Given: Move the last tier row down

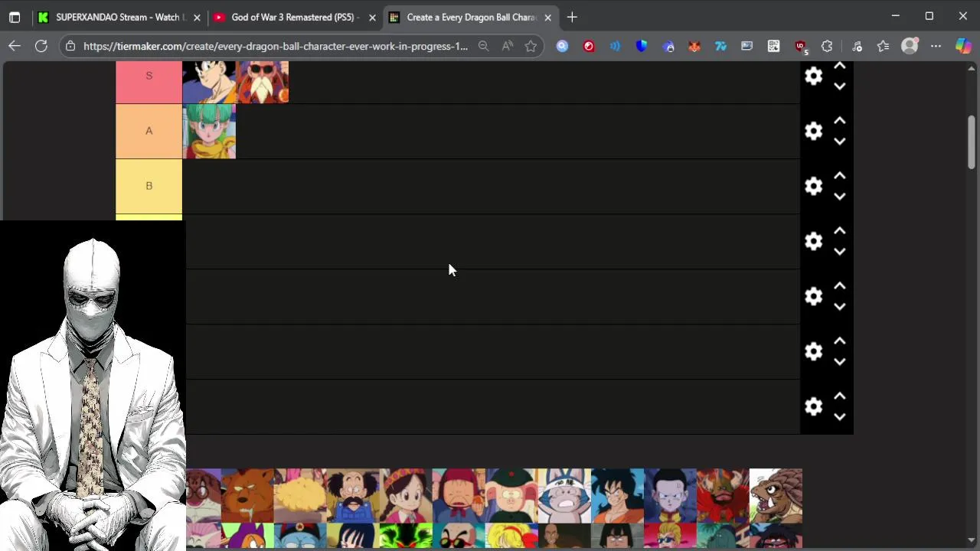Looking at the screenshot, I should (840, 417).
